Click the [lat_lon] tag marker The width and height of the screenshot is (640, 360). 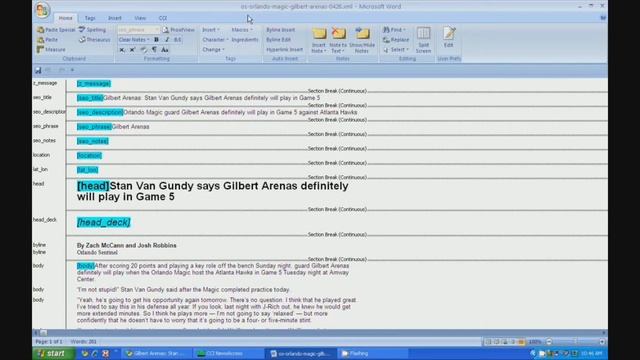pyautogui.click(x=87, y=170)
